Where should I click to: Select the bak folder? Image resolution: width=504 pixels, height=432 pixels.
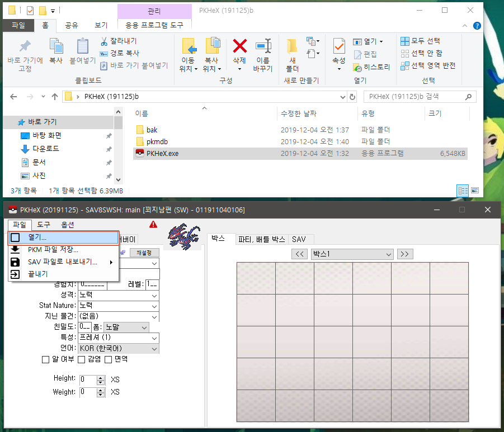[152, 130]
